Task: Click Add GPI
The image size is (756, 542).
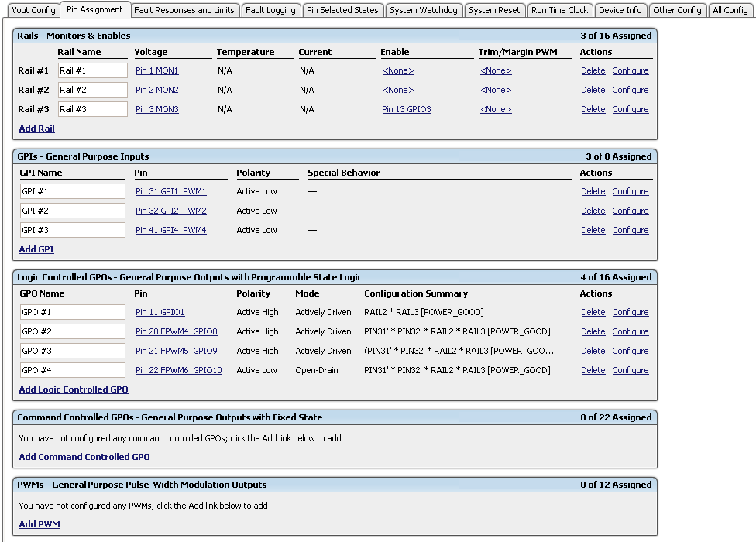Action: (x=36, y=249)
